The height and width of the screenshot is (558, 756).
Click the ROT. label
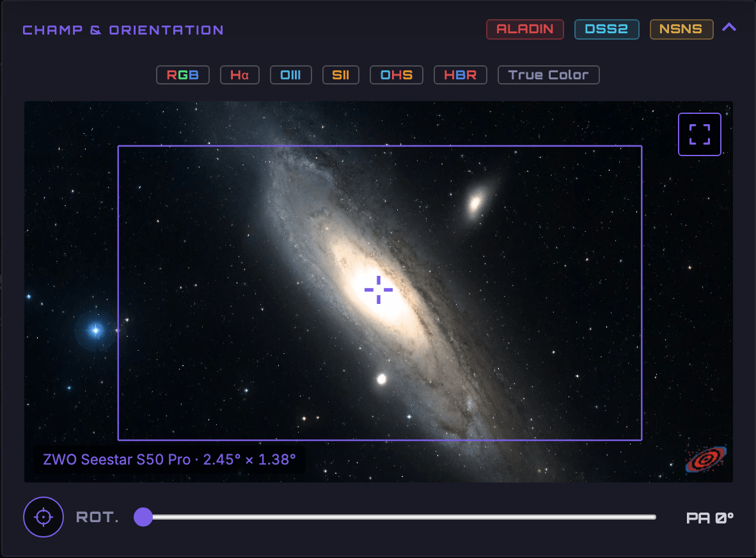click(97, 517)
